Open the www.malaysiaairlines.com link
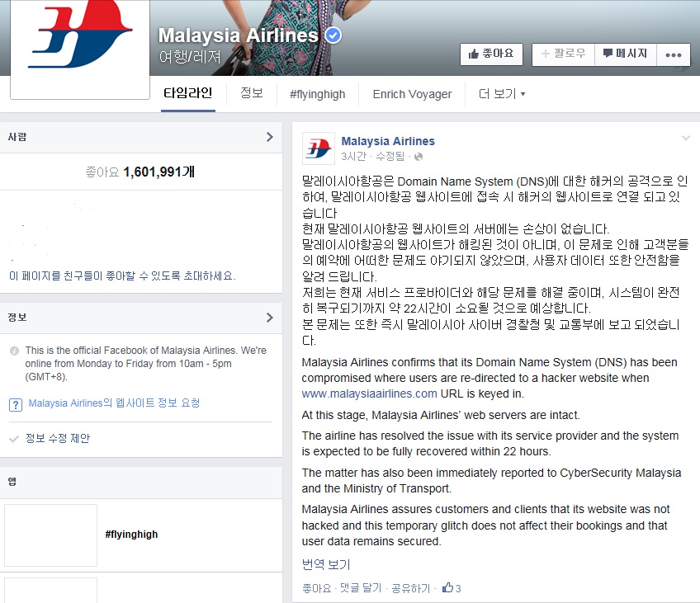The image size is (700, 603). 369,393
